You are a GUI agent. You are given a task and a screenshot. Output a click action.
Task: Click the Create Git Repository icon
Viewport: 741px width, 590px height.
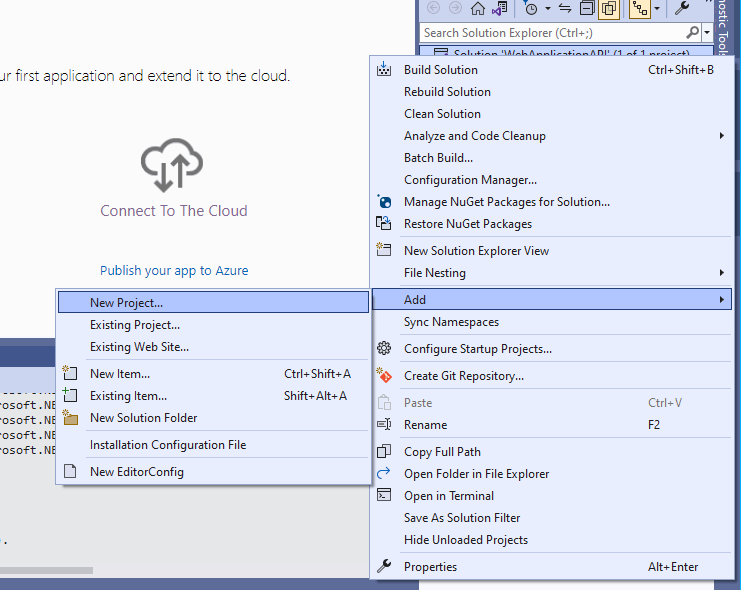[x=384, y=375]
